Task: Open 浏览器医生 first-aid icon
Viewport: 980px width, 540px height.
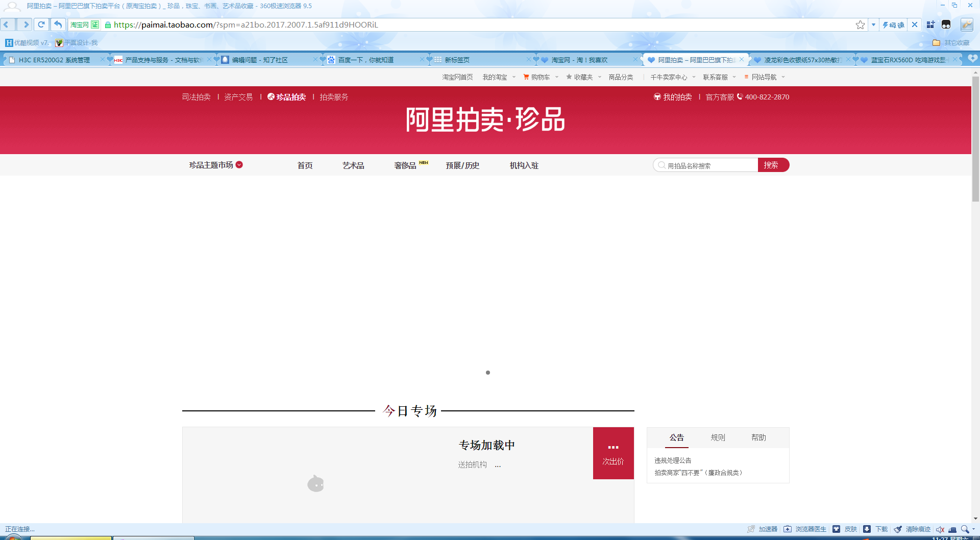Action: (x=788, y=529)
